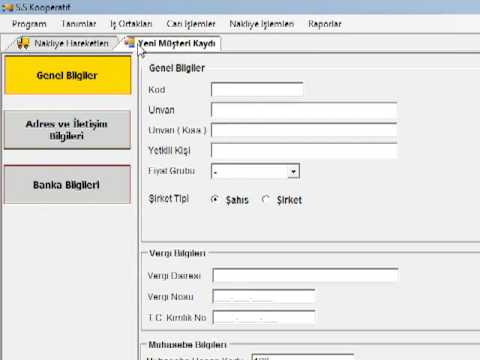Open the Raporlar menu
Image resolution: width=480 pixels, height=360 pixels.
(x=325, y=24)
